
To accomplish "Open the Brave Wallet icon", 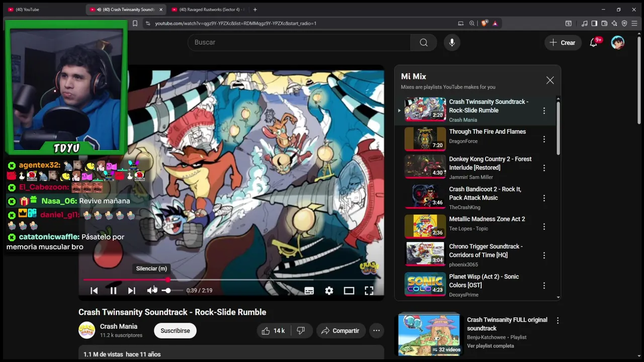I will (604, 23).
